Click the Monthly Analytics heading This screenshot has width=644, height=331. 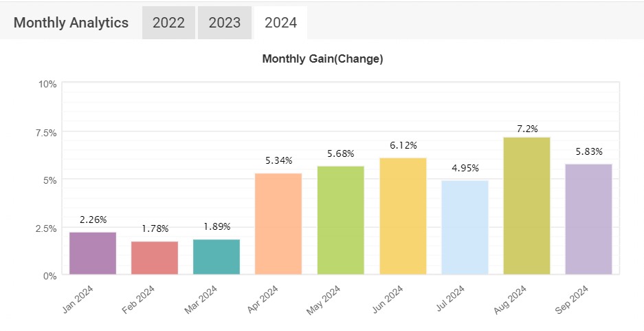coord(71,23)
